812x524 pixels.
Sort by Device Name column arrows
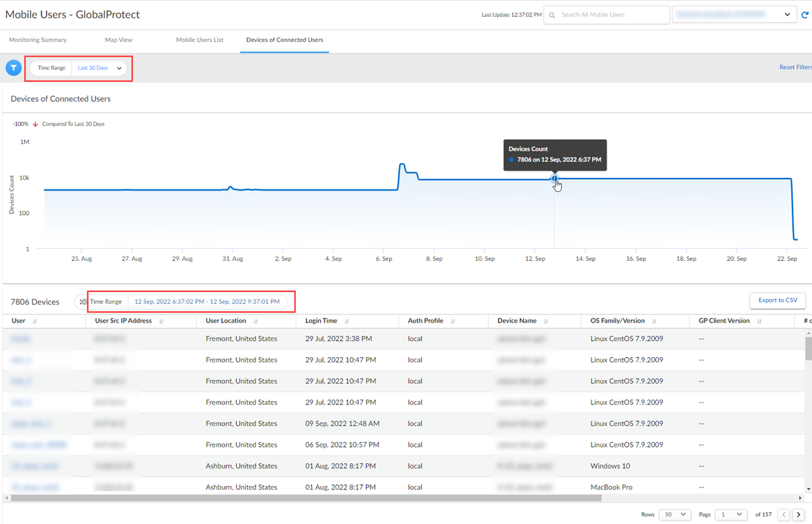tap(545, 321)
